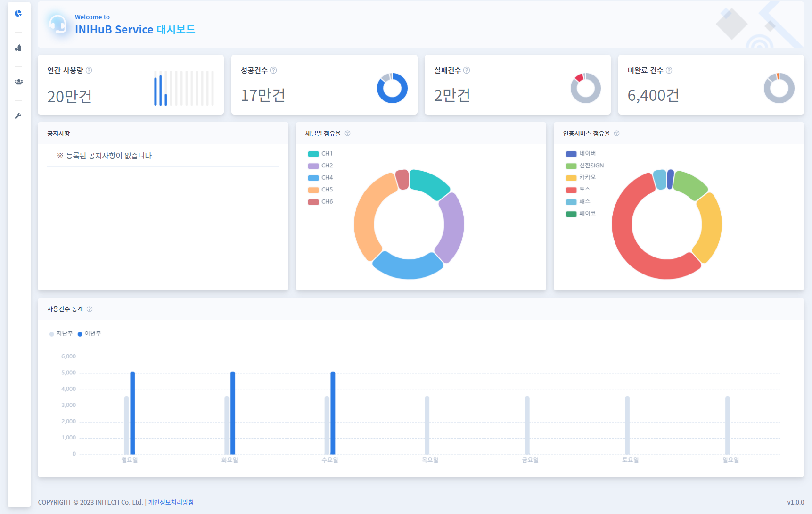The image size is (812, 514).
Task: Open the wrench settings sidebar icon
Action: [x=18, y=116]
